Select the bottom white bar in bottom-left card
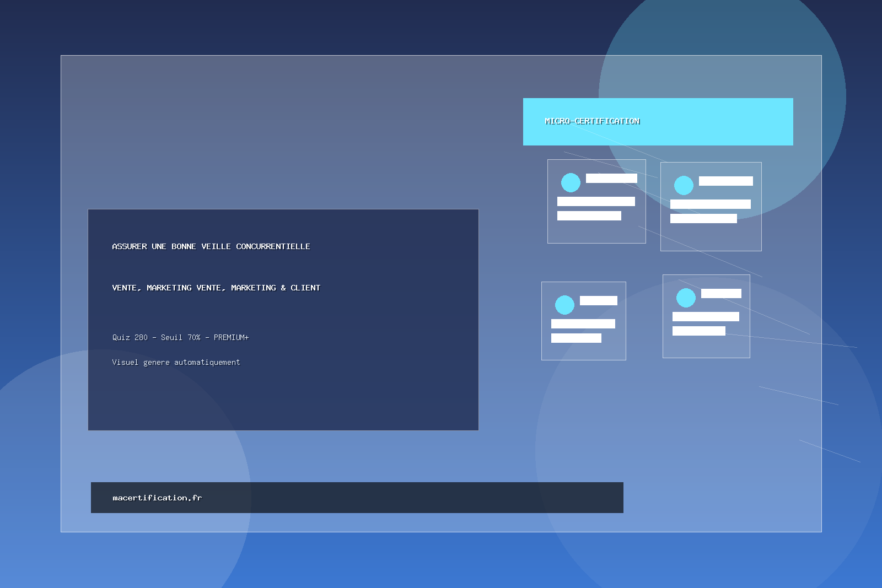 pyautogui.click(x=576, y=338)
